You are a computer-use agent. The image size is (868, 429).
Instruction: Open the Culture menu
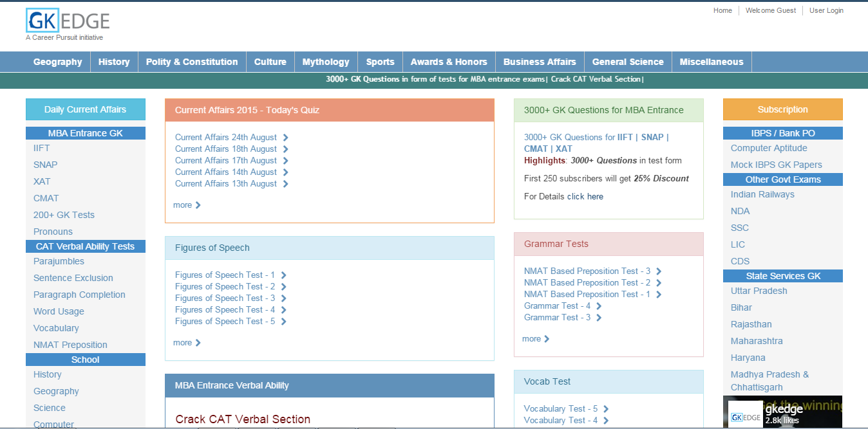[x=270, y=62]
